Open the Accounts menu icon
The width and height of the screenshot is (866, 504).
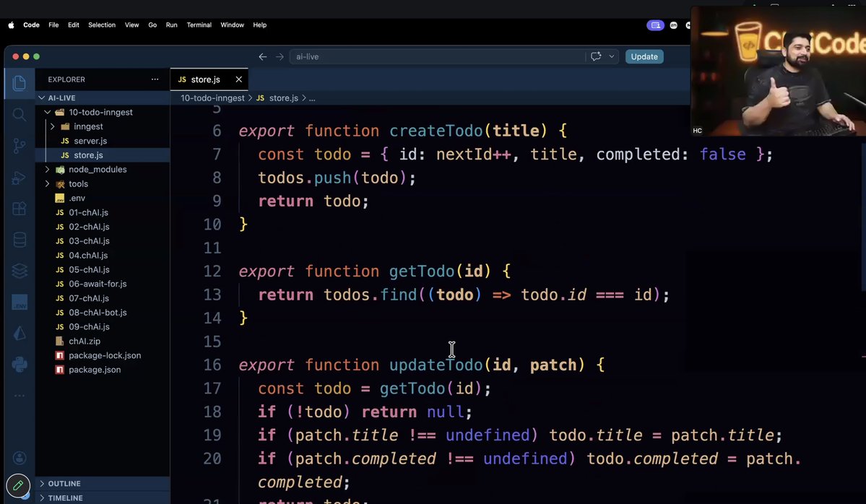pyautogui.click(x=20, y=459)
